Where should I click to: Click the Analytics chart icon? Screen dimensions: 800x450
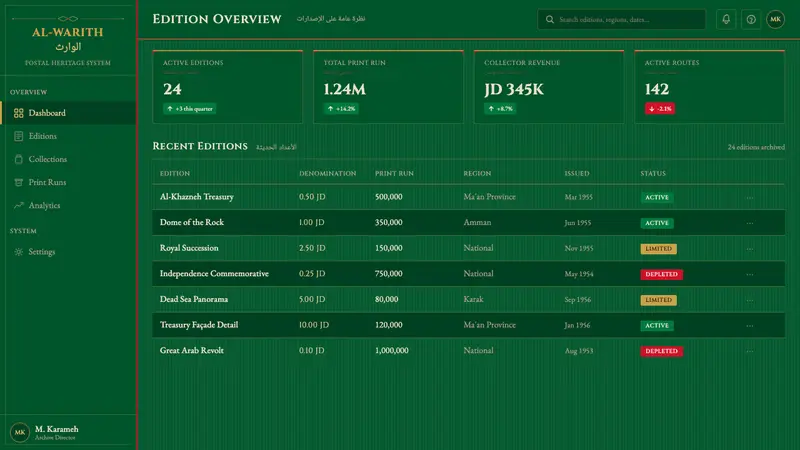(18, 205)
